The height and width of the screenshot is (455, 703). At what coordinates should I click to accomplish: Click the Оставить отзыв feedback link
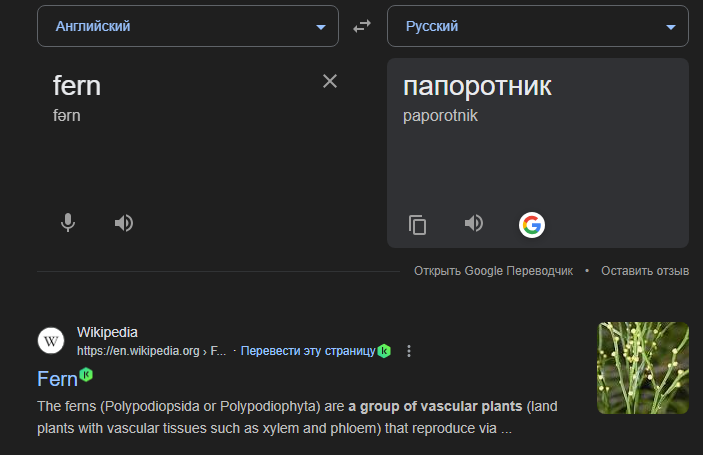645,271
